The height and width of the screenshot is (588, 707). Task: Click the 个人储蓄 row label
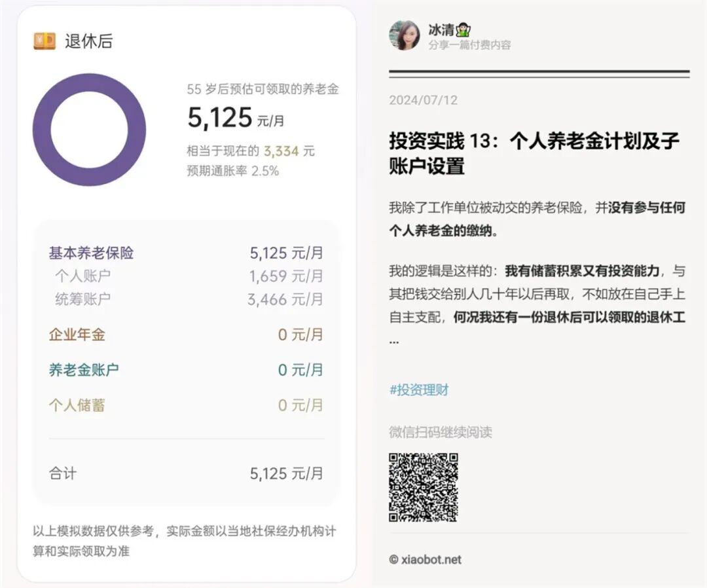point(77,405)
